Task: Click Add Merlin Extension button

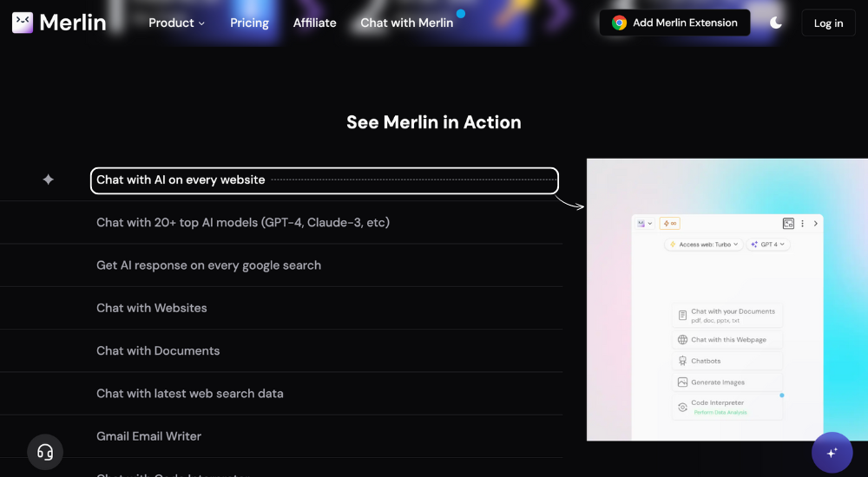Action: click(674, 23)
